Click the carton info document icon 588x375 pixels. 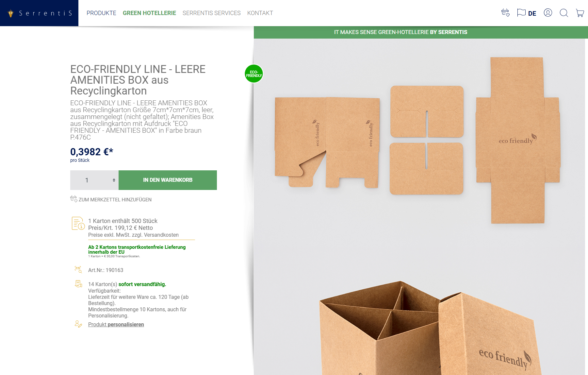point(78,224)
